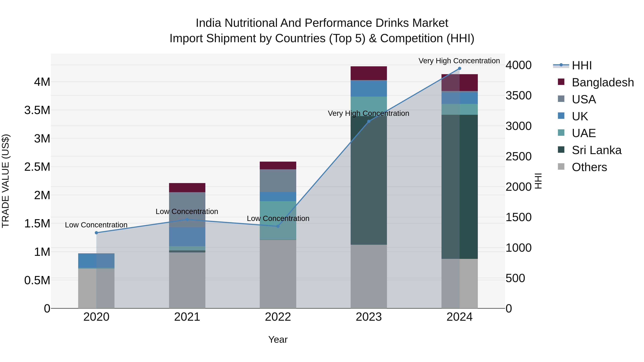Toggle Others series via legend label
644x362 pixels.
[x=589, y=167]
